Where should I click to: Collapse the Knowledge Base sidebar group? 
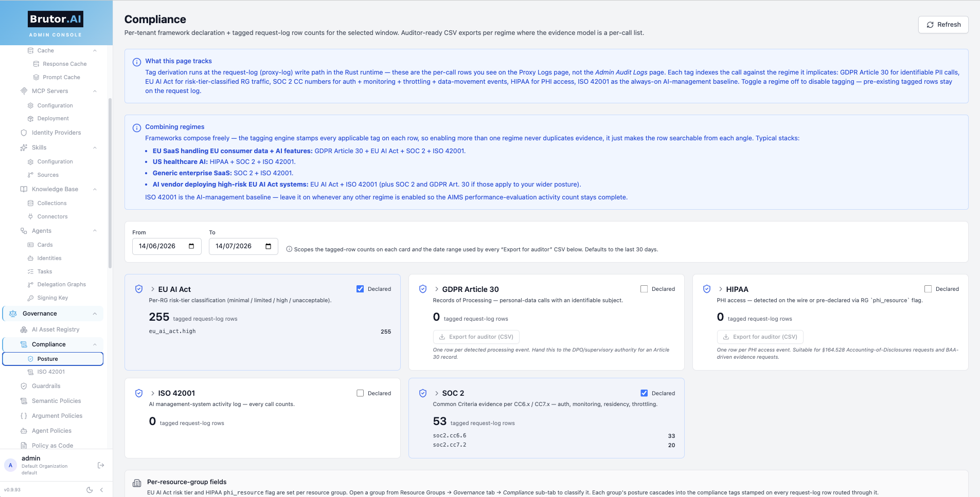(95, 189)
